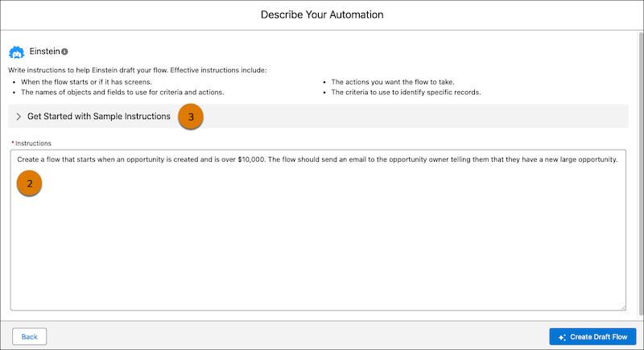Click 'The criteria to use' bullet text
This screenshot has width=644, height=350.
[406, 93]
